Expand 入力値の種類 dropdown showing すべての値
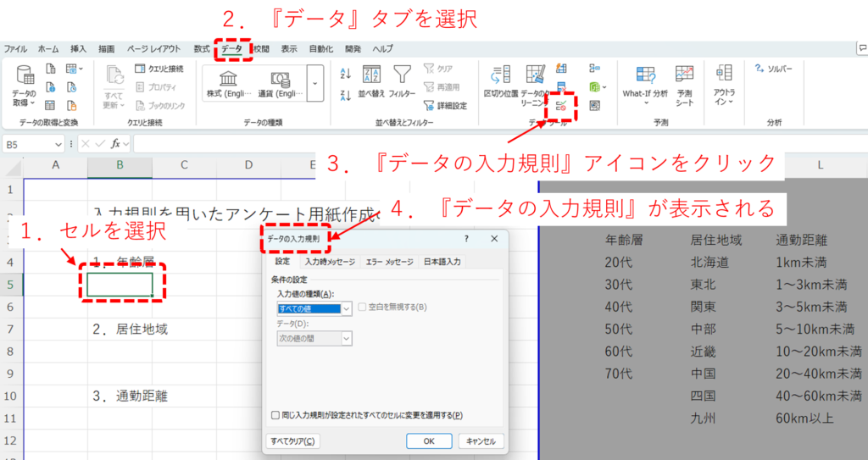 (x=346, y=309)
